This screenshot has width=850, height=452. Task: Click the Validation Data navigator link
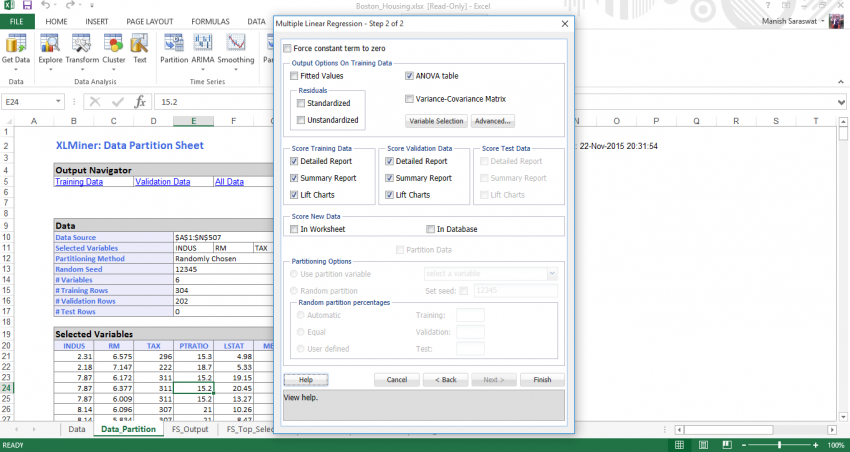pos(162,182)
